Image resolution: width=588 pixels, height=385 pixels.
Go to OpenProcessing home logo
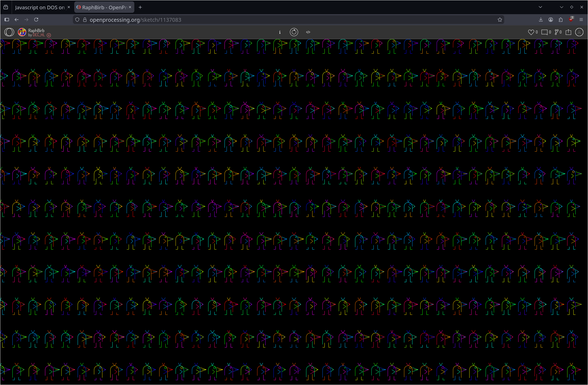point(9,32)
